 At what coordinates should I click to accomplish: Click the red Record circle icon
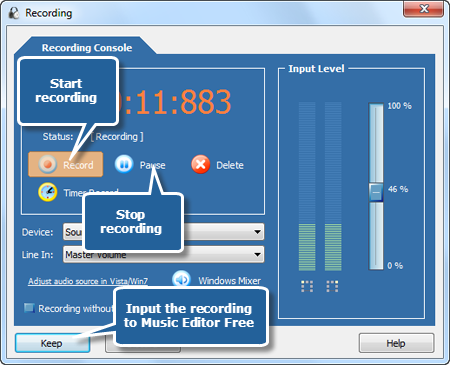(x=47, y=164)
